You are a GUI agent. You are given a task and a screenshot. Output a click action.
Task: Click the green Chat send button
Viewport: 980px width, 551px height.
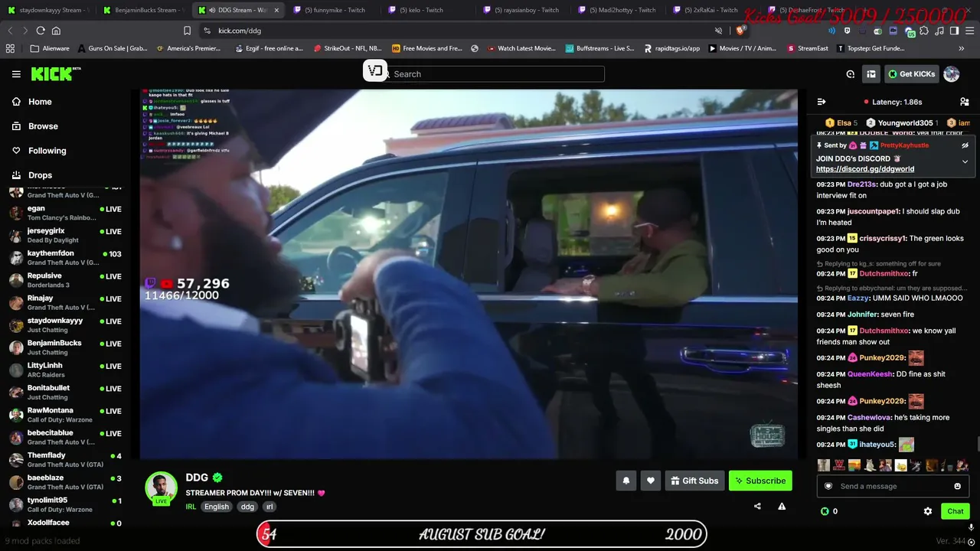click(x=955, y=511)
